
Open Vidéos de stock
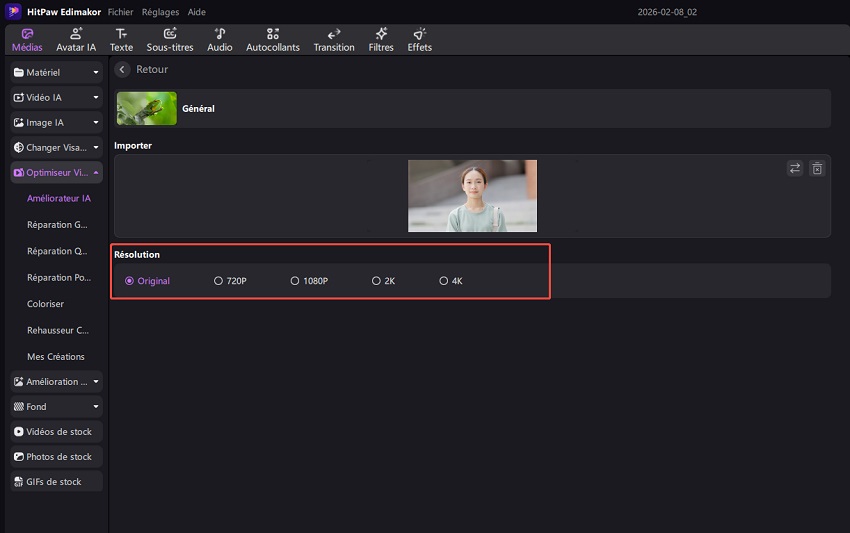pyautogui.click(x=56, y=432)
